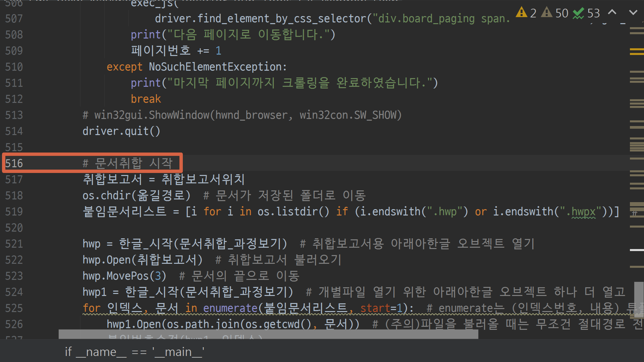
Task: Click the horizontal scrollbar thumb at bottom
Action: click(268, 334)
